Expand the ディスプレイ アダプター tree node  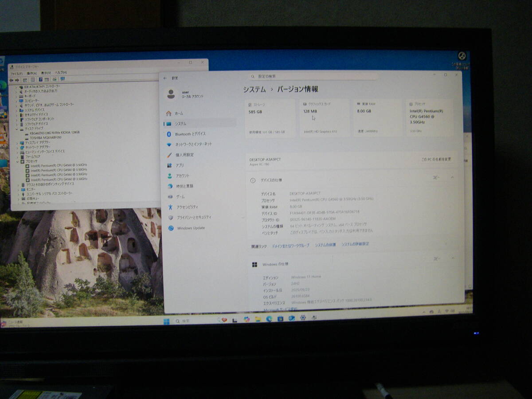[x=17, y=143]
